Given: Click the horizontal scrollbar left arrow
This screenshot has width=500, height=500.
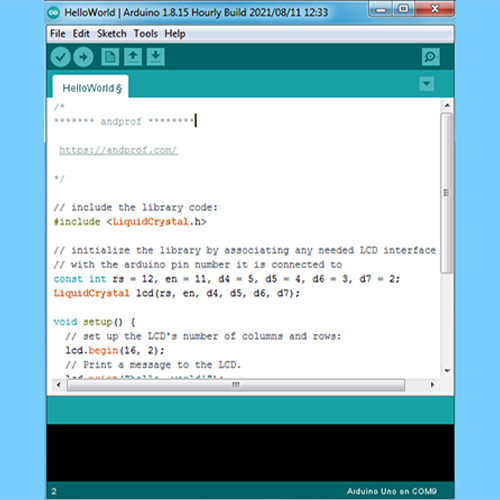Looking at the screenshot, I should click(x=59, y=385).
